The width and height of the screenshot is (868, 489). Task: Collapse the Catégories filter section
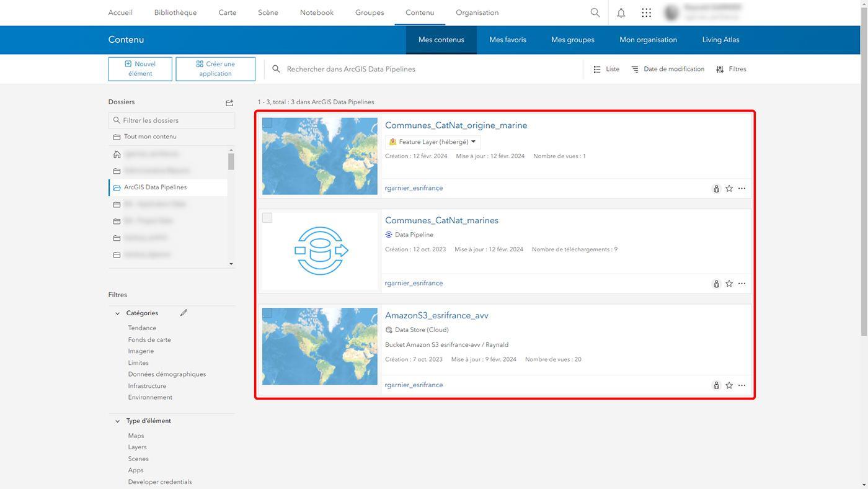[x=117, y=313]
